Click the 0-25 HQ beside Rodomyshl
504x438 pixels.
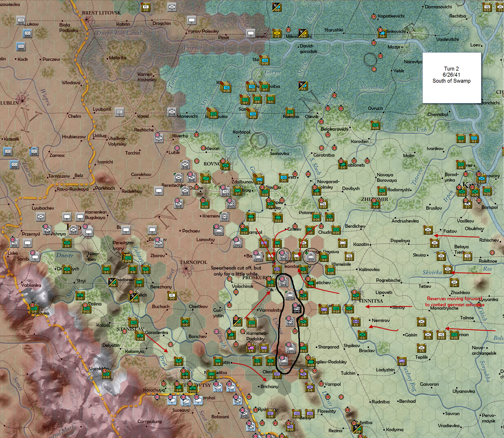382,191
